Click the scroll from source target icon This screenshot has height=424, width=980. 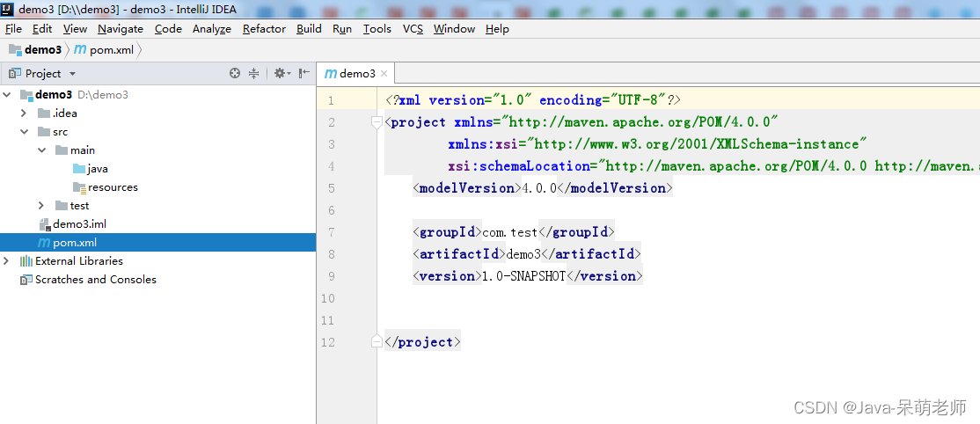[235, 74]
